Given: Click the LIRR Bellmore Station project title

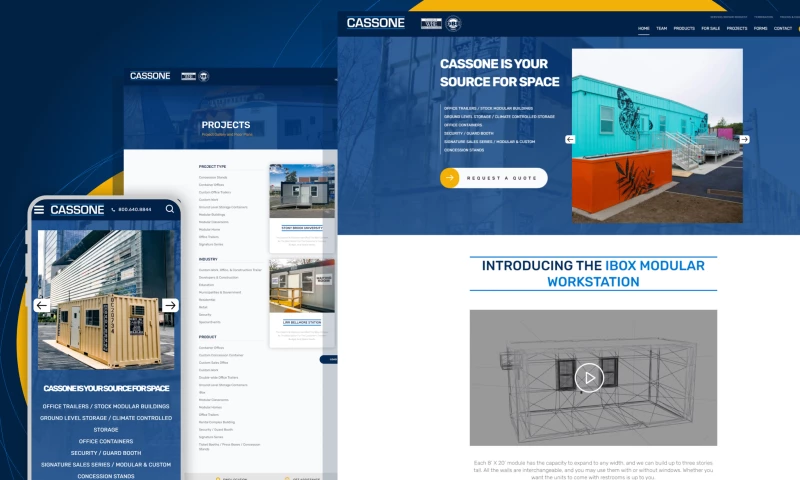Looking at the screenshot, I should point(302,322).
